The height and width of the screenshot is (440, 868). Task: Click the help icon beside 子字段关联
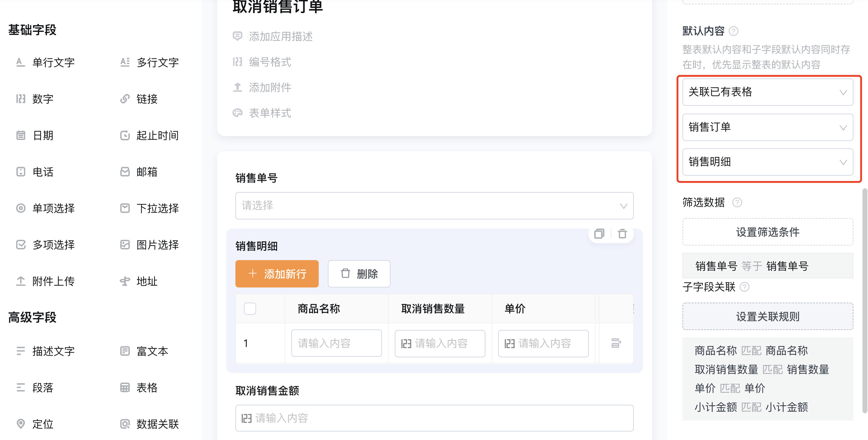(744, 287)
